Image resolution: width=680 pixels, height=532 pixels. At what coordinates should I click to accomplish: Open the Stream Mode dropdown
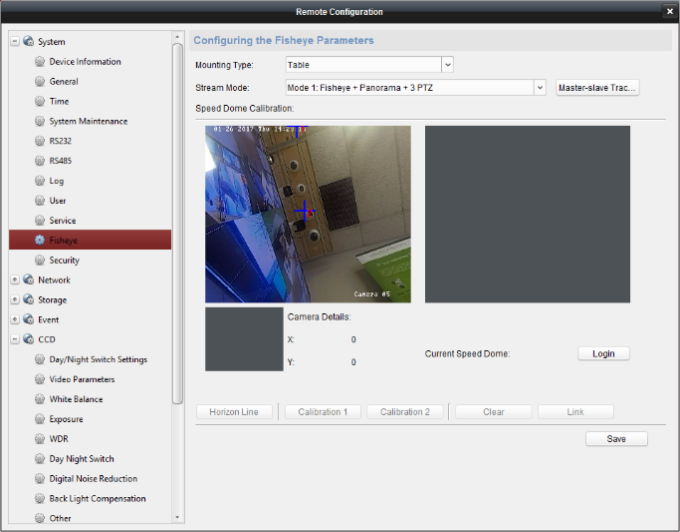(x=540, y=87)
